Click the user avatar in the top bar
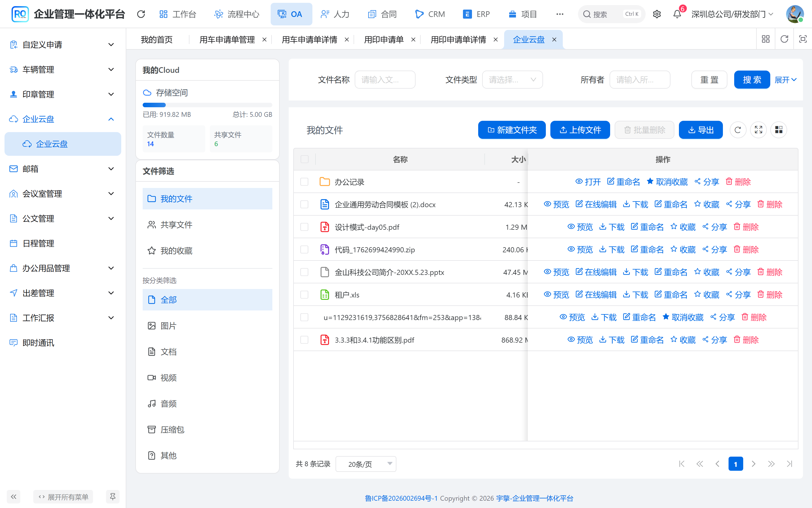 coord(794,14)
